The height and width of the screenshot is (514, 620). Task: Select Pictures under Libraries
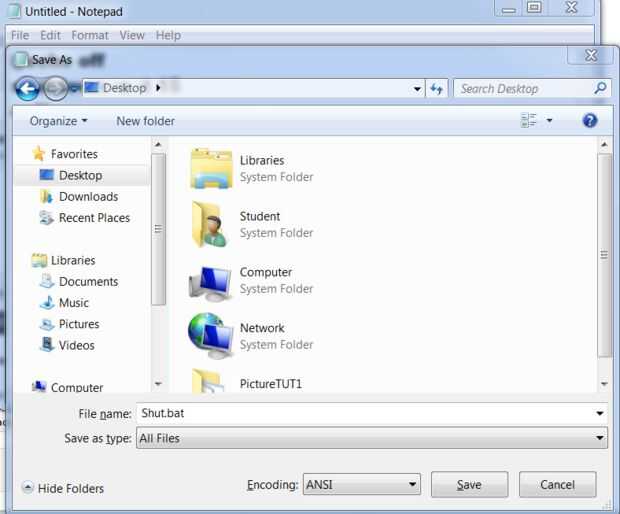coord(79,324)
